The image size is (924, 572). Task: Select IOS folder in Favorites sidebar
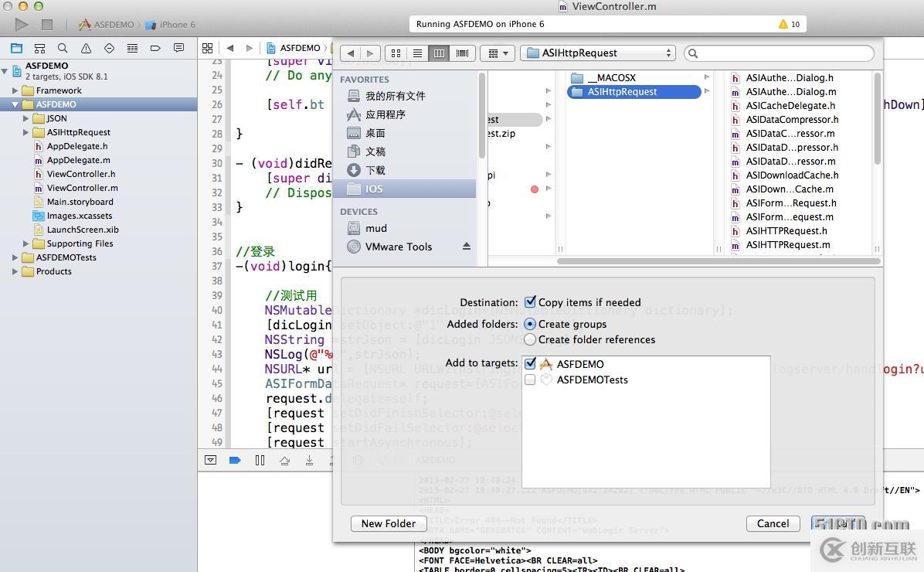[405, 189]
